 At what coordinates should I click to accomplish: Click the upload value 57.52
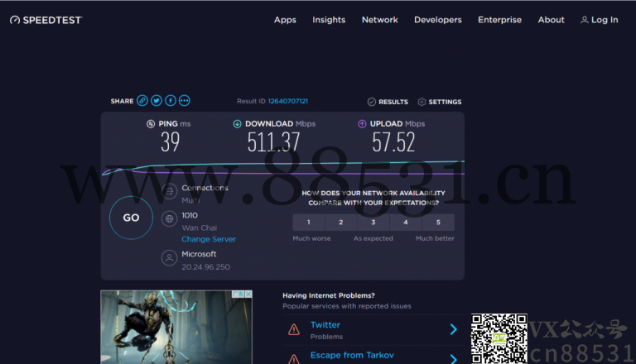pos(393,142)
